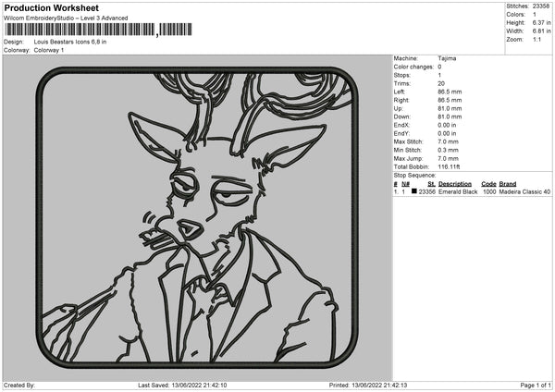Click the Colorway 1 value

click(49, 50)
